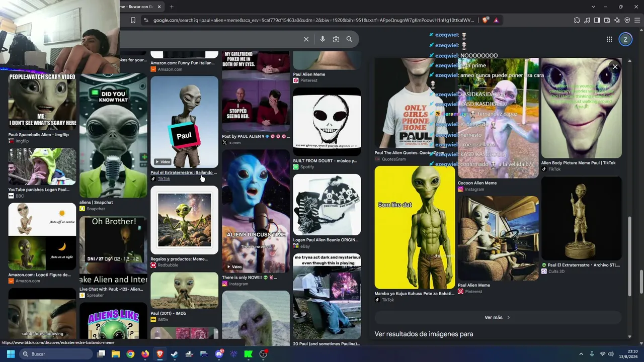This screenshot has height=362, width=644.
Task: Open 'Mambo ya Kujua Kuhusu Pete' TikTok link
Action: point(415,294)
